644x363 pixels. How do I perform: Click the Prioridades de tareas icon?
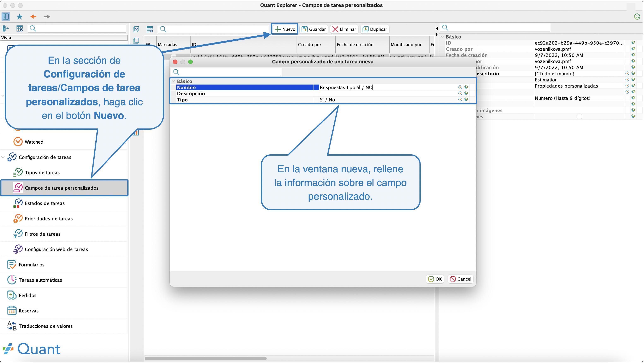click(18, 218)
